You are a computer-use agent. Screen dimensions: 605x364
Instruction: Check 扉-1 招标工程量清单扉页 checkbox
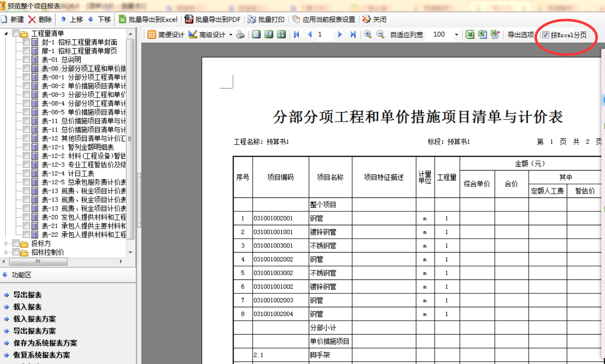(26, 51)
